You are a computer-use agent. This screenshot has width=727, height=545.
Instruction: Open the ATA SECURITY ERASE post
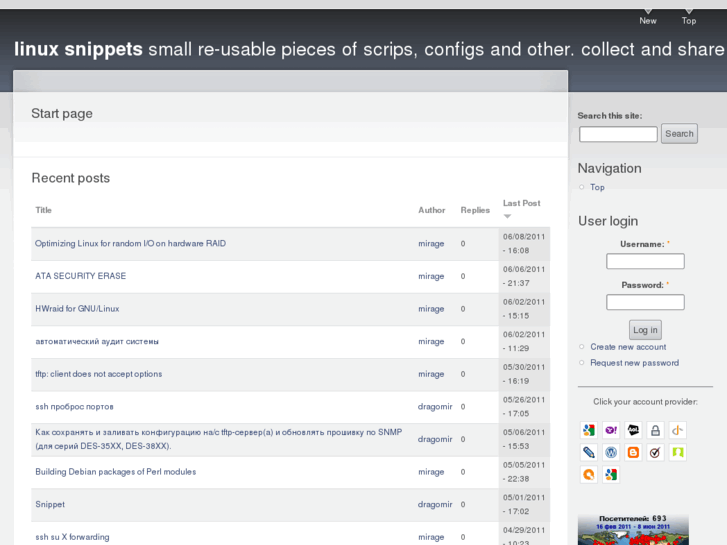(x=80, y=276)
